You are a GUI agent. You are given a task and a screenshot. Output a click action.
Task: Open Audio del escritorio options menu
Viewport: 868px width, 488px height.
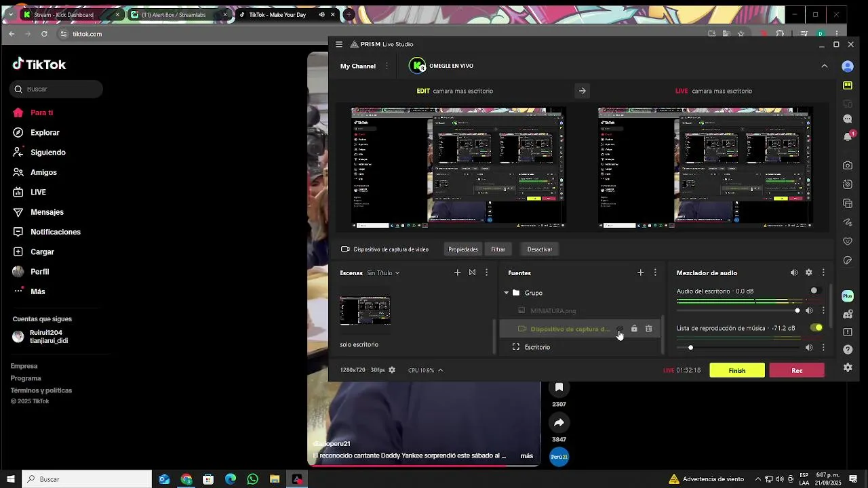pos(823,310)
